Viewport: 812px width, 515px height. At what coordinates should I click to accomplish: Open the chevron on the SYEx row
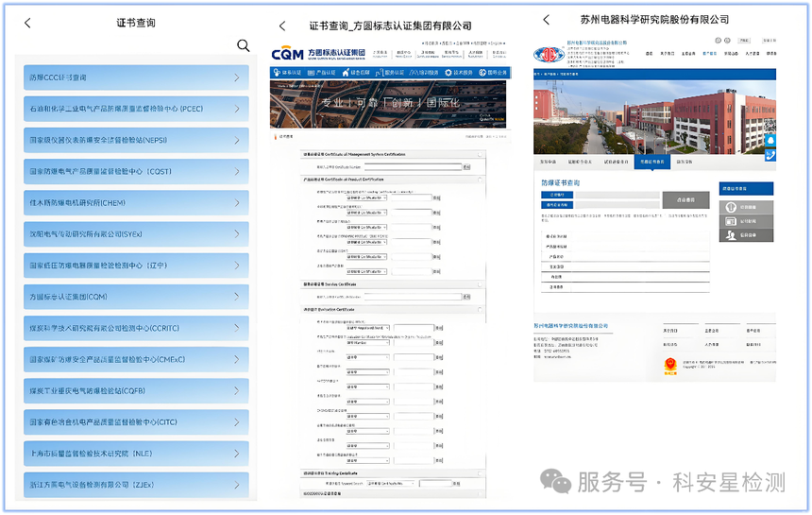237,234
